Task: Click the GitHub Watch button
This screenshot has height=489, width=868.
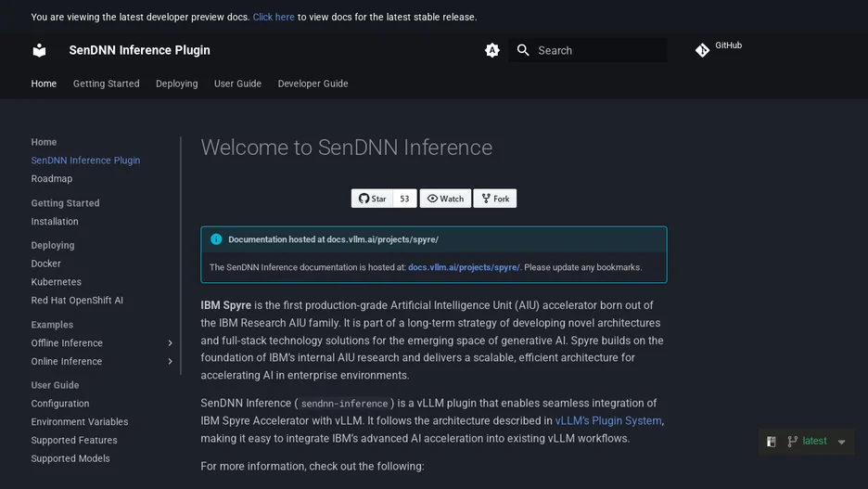Action: 445,199
